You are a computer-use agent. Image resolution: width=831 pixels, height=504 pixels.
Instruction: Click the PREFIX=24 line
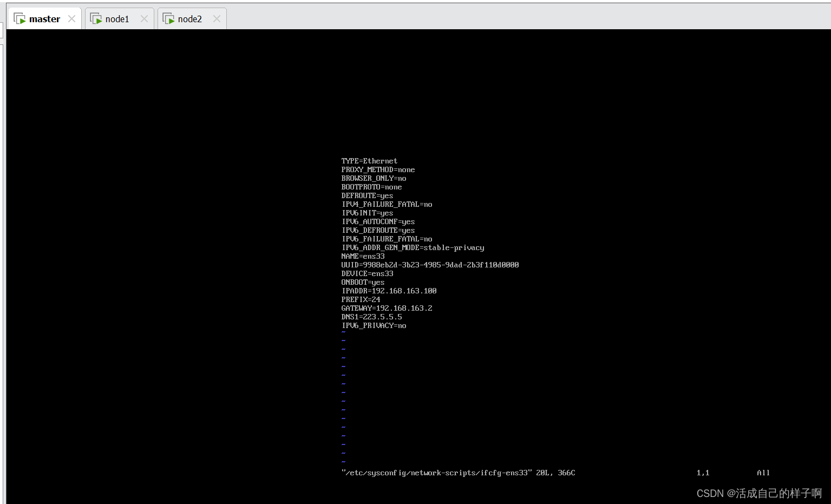(x=361, y=299)
